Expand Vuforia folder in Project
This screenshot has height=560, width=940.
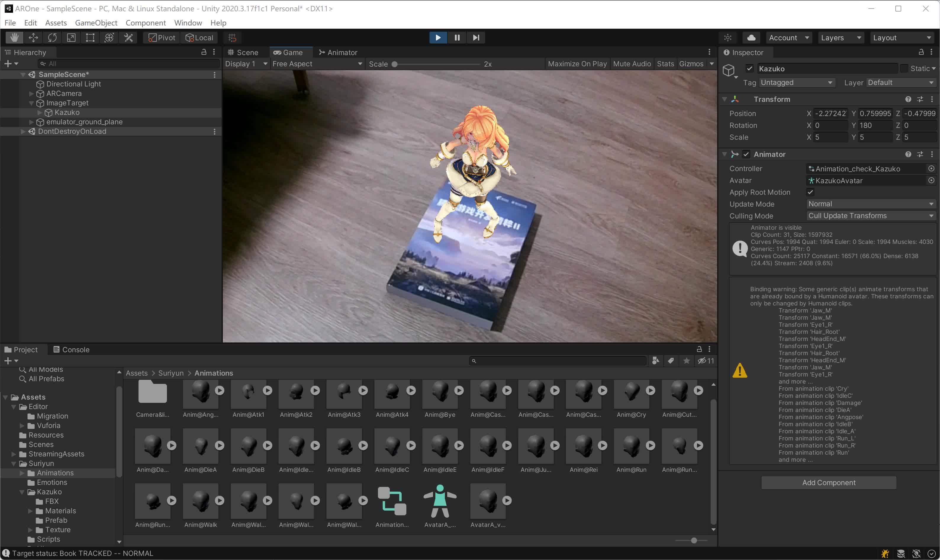pos(22,426)
